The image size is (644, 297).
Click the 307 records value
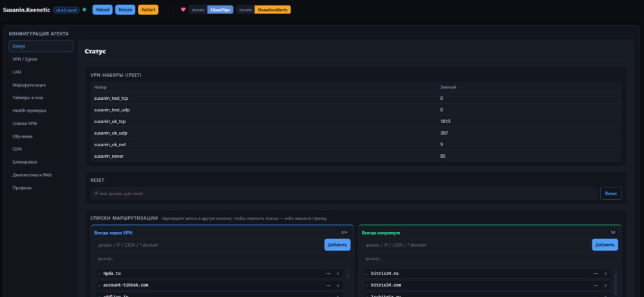coord(444,133)
